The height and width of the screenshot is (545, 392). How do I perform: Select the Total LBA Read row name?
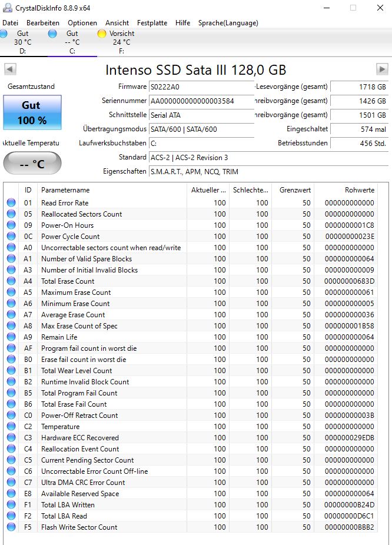pyautogui.click(x=64, y=516)
